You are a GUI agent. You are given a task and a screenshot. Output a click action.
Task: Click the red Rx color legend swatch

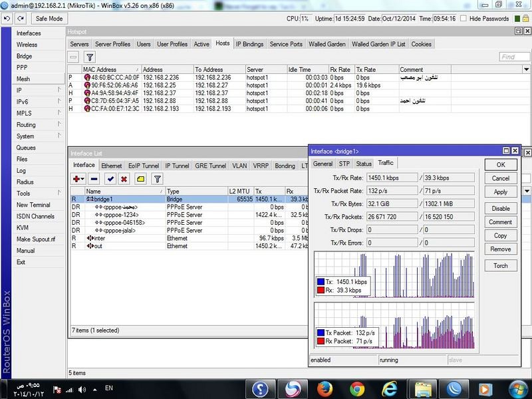(x=321, y=290)
